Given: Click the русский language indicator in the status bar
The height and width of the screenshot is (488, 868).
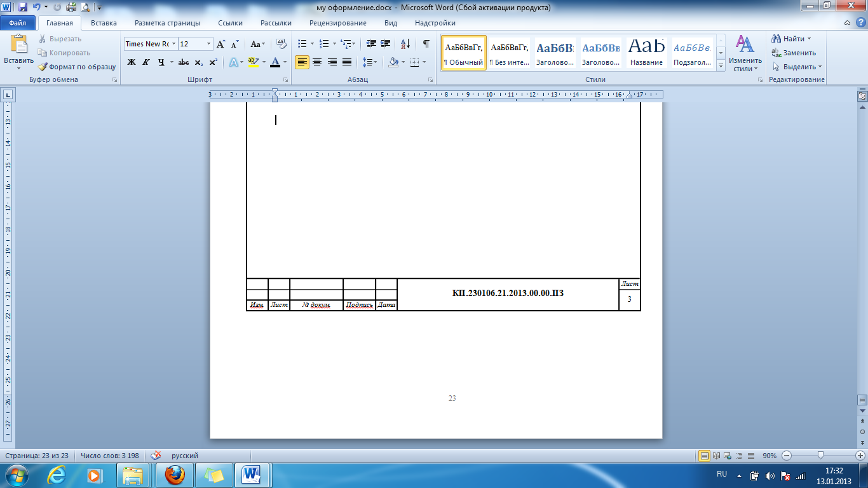Looking at the screenshot, I should 185,456.
